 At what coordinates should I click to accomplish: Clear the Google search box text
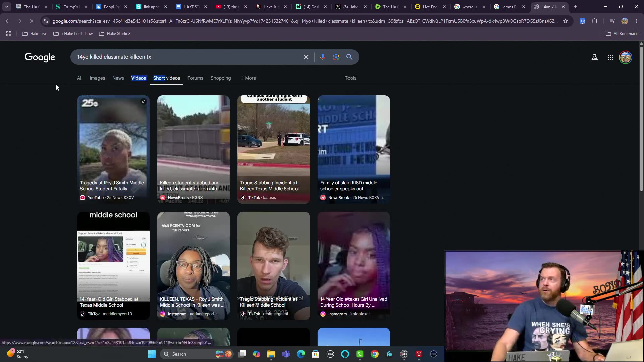pyautogui.click(x=306, y=57)
